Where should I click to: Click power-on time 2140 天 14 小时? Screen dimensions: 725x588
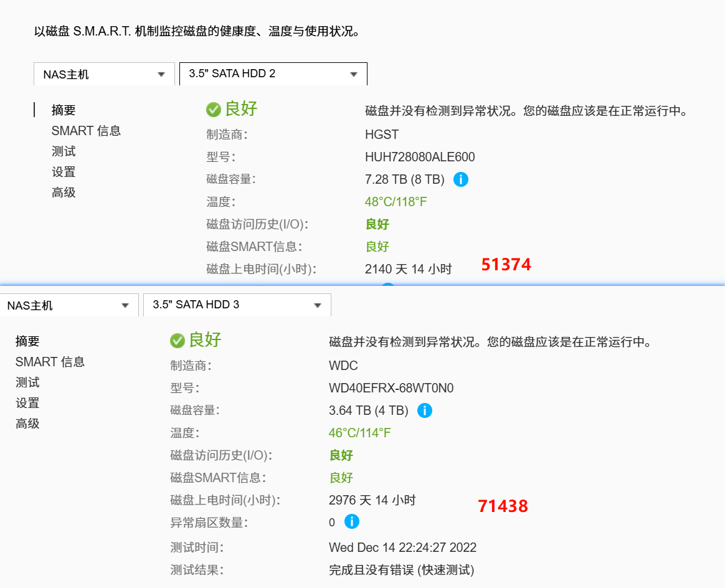point(408,269)
